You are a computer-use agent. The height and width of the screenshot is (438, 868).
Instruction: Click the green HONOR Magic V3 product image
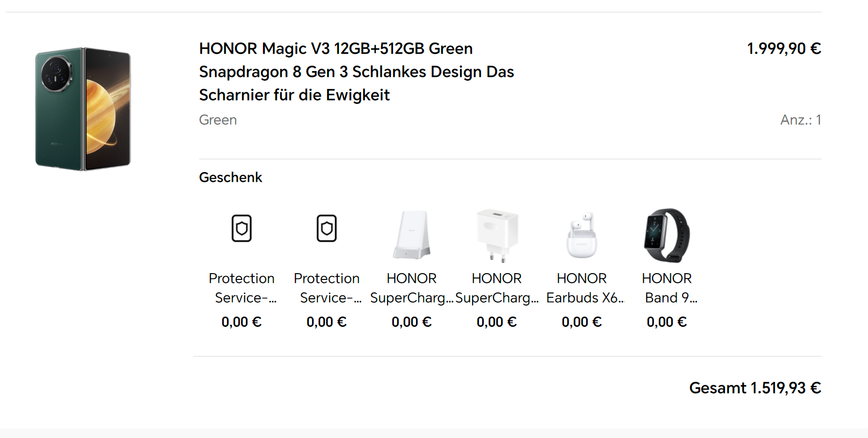click(83, 109)
